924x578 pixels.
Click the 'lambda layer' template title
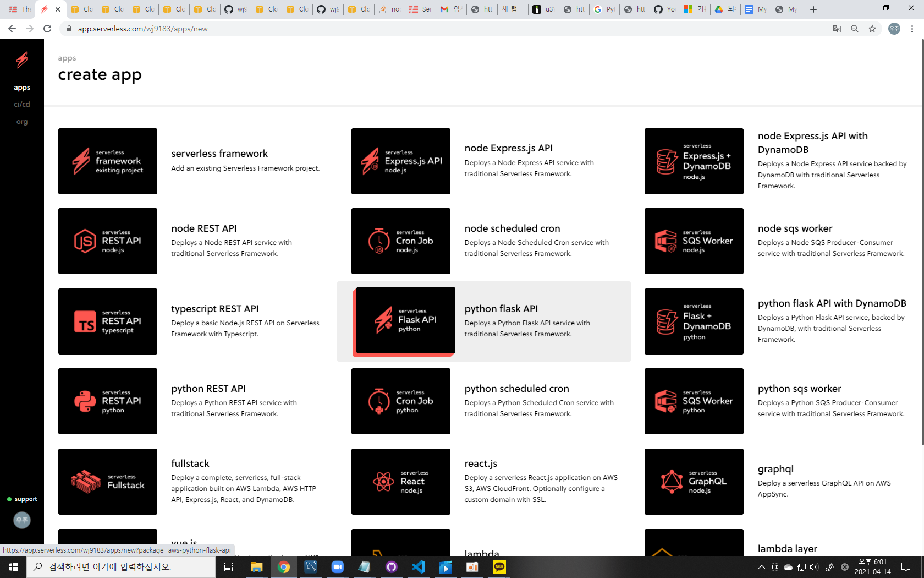point(788,549)
